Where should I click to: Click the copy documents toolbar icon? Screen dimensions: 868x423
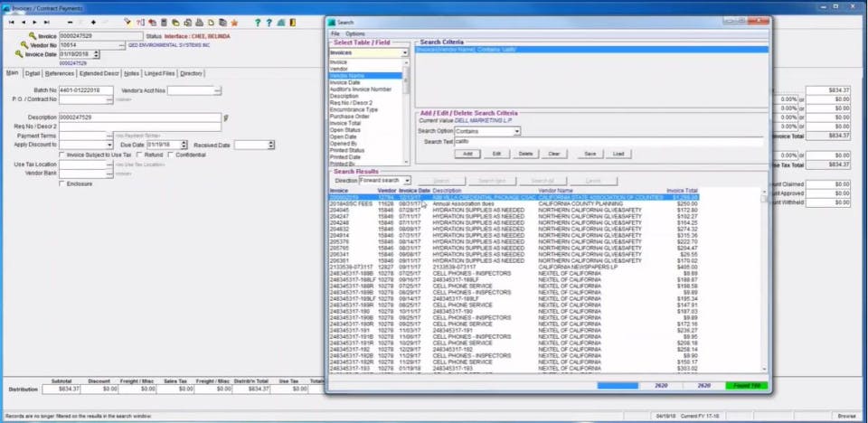(x=222, y=23)
